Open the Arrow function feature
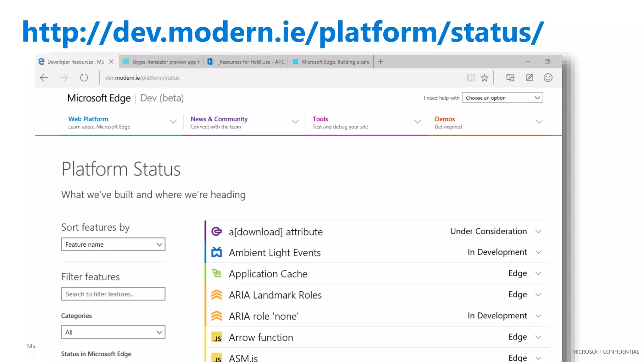Viewport: 644px width, 362px height. (261, 337)
